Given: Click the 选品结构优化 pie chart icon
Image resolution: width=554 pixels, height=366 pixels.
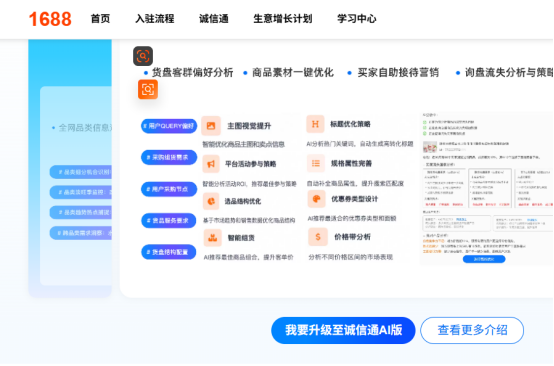Looking at the screenshot, I should point(211,201).
